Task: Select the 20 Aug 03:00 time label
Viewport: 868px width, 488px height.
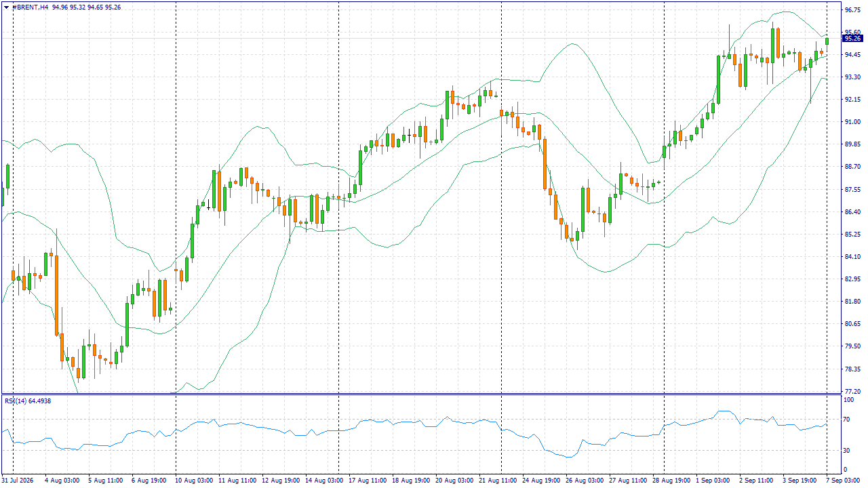Action: point(454,480)
